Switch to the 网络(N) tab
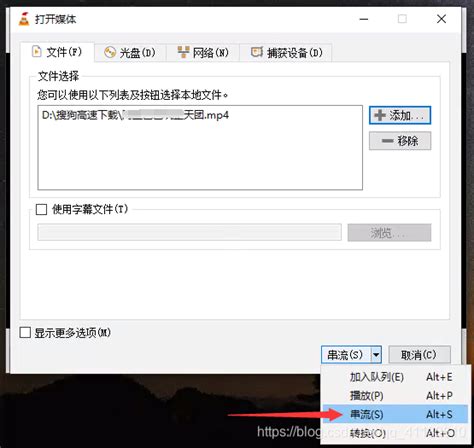Screen dimensions: 474x448 (203, 52)
